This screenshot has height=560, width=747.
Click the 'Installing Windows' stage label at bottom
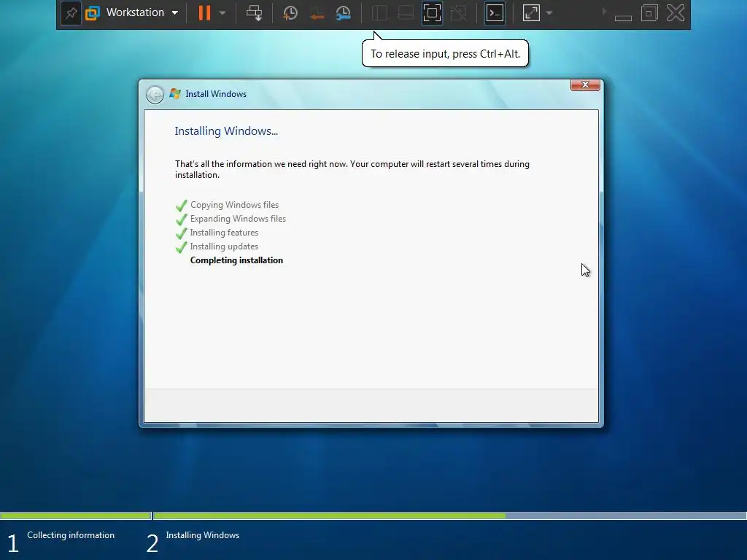pos(203,534)
